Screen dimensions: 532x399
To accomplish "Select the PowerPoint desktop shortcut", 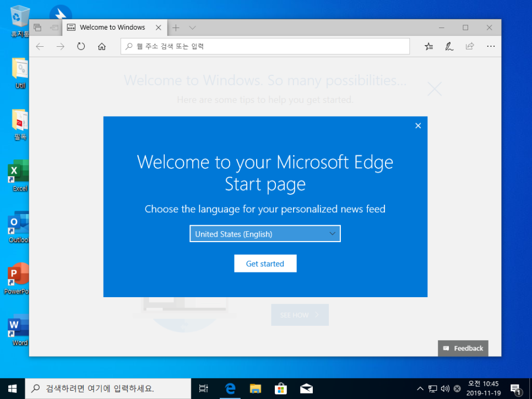I will (x=17, y=278).
